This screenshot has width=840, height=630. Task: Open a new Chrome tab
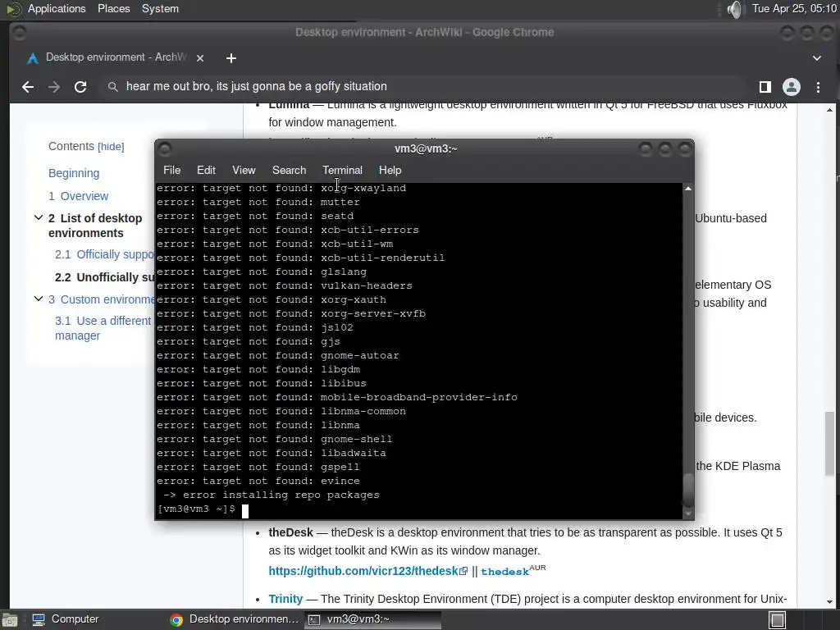click(x=231, y=58)
